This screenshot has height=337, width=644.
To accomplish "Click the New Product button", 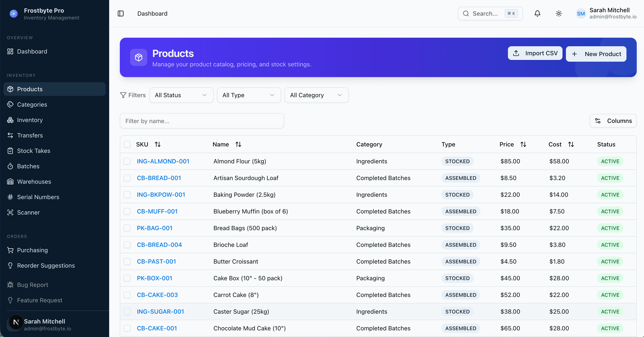I will (x=596, y=54).
